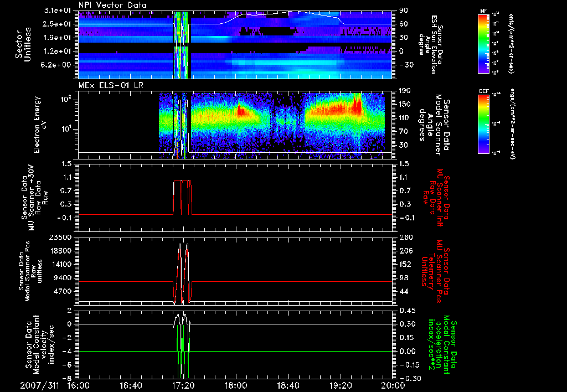Click the red pulse in MU Scanner +30V plot
The image size is (567, 392).
coord(183,197)
